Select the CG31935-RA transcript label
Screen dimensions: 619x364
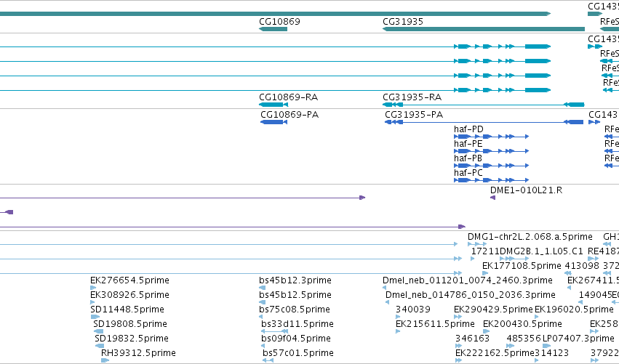(412, 97)
